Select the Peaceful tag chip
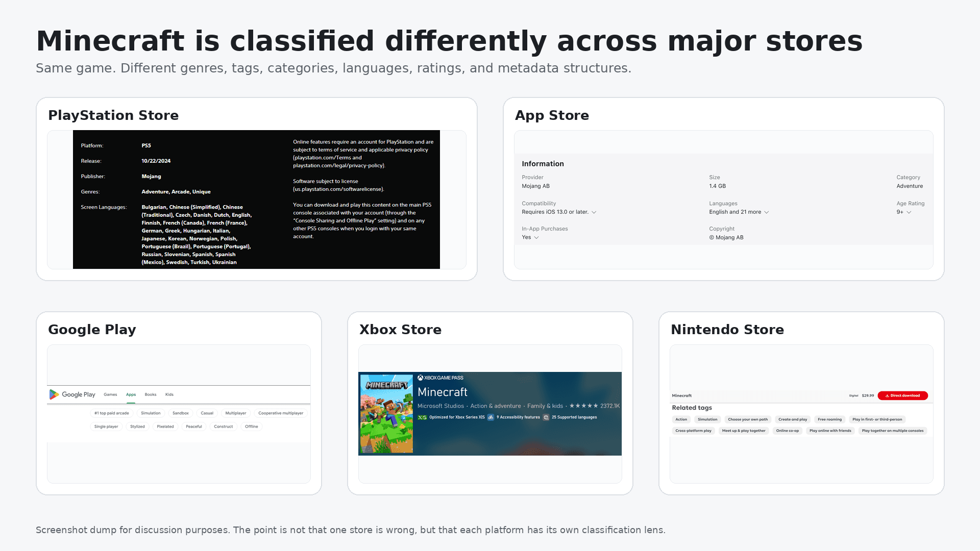The height and width of the screenshot is (551, 980). pyautogui.click(x=194, y=427)
